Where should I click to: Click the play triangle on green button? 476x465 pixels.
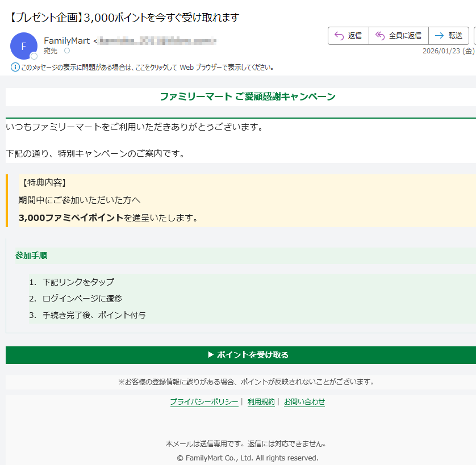[x=211, y=355]
